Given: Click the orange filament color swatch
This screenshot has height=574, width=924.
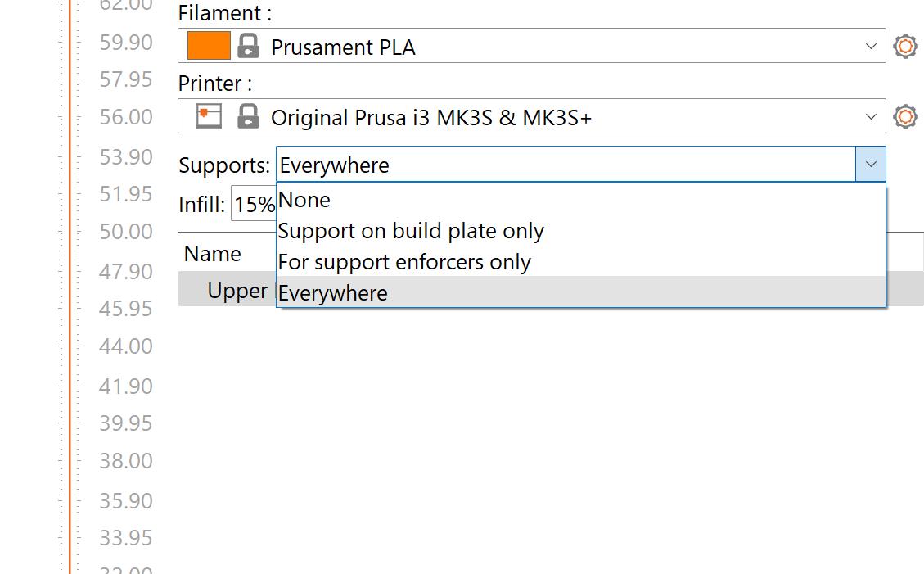Looking at the screenshot, I should click(x=209, y=46).
